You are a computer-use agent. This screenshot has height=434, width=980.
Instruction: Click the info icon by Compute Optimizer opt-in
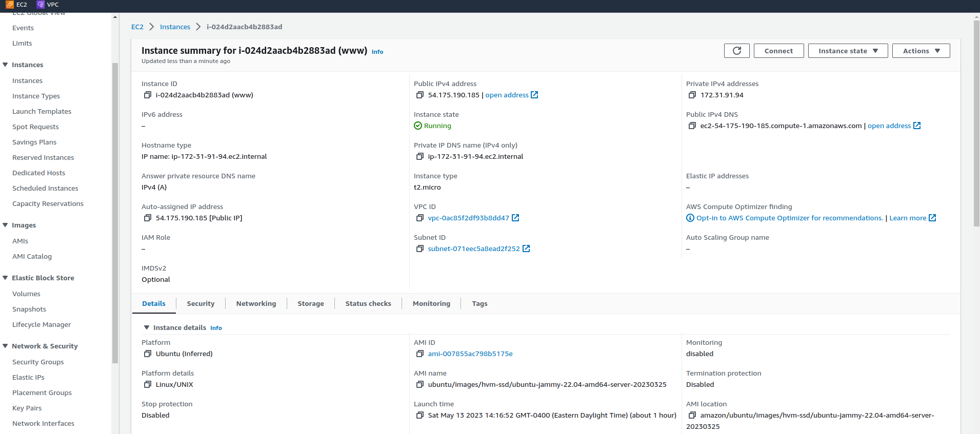(x=690, y=218)
